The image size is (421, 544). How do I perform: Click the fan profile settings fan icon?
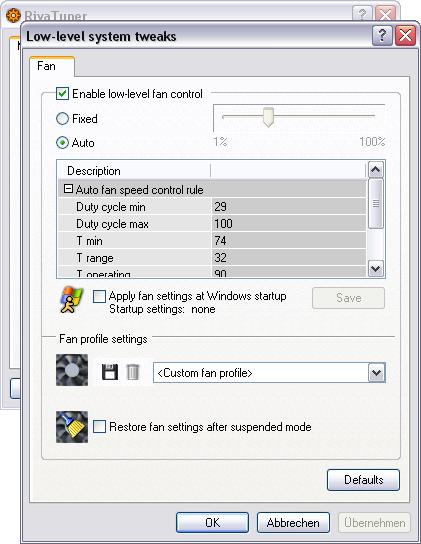72,370
